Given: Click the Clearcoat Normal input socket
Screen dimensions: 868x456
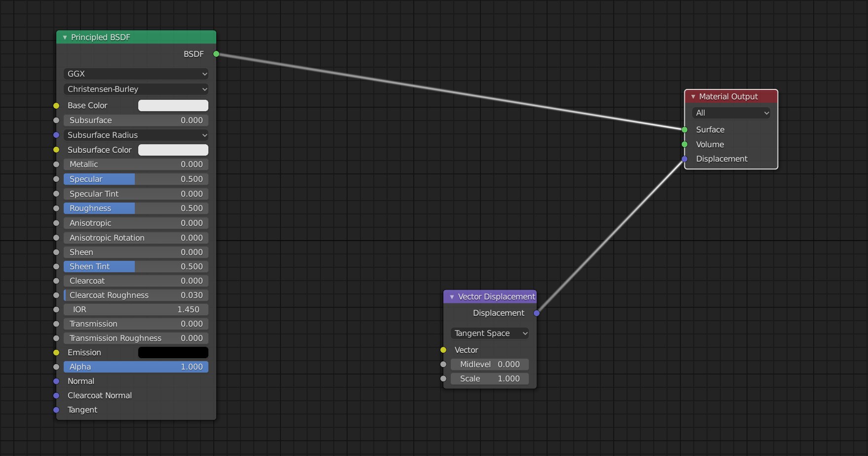Looking at the screenshot, I should pos(56,396).
